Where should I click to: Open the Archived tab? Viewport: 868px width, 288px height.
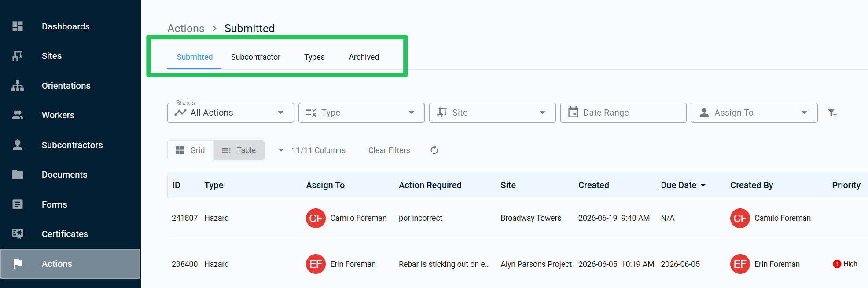[x=364, y=57]
